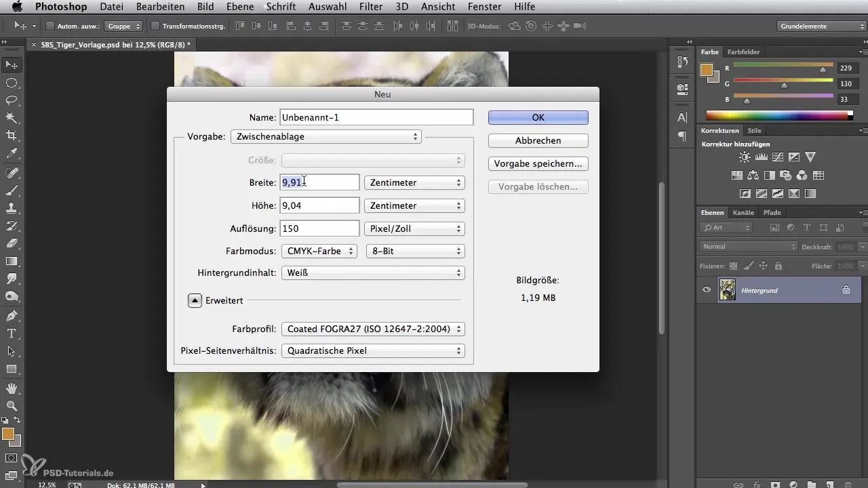The image size is (868, 488).
Task: Add a Curves adjustment
Action: tap(777, 157)
